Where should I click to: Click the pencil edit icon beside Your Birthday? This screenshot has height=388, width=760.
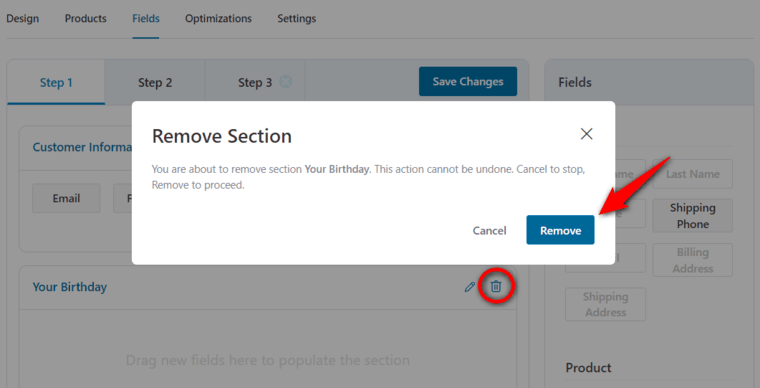[469, 287]
